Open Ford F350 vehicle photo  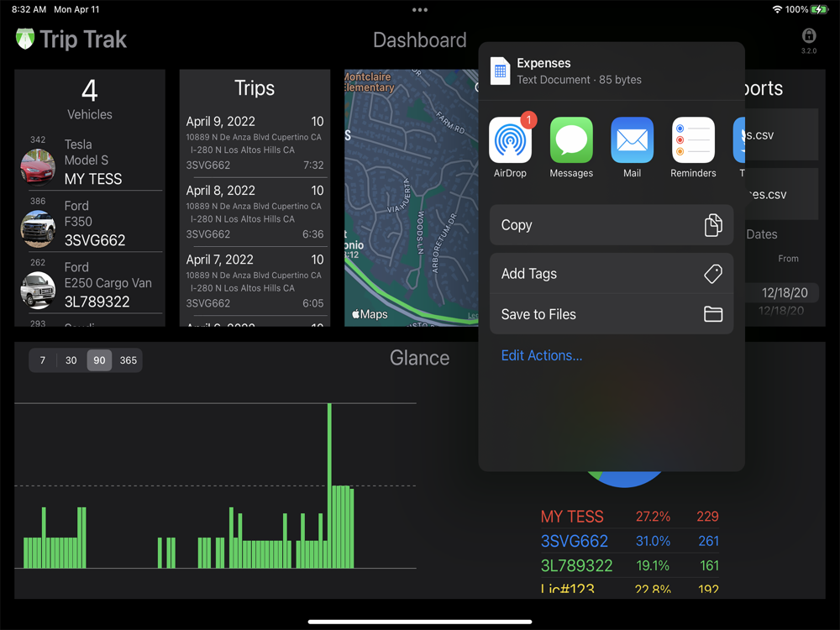(38, 228)
